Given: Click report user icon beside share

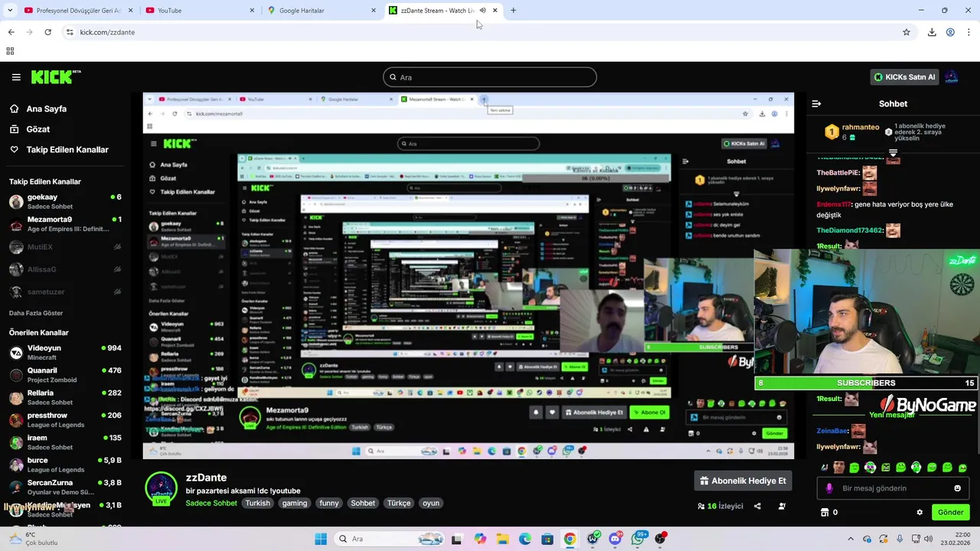Looking at the screenshot, I should tap(782, 506).
